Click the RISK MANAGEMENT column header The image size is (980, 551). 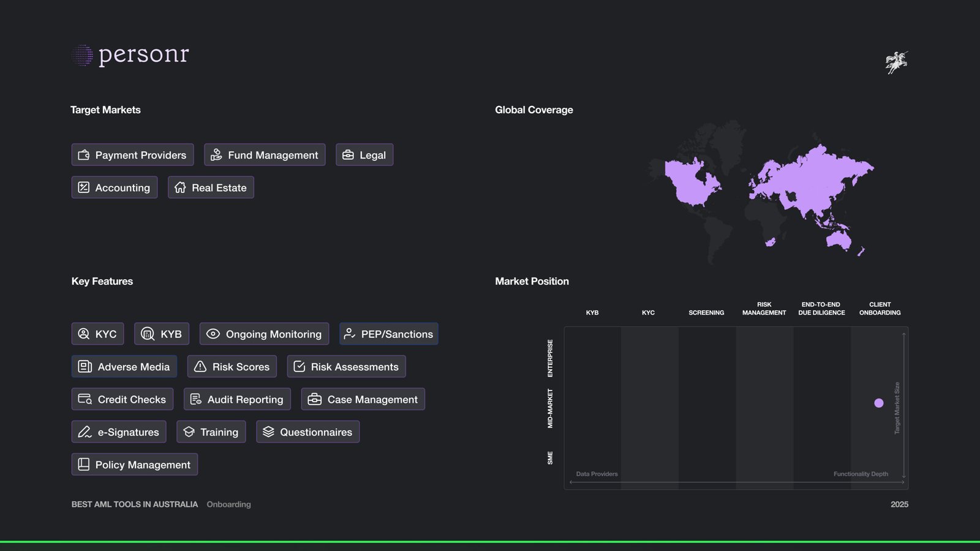click(764, 309)
